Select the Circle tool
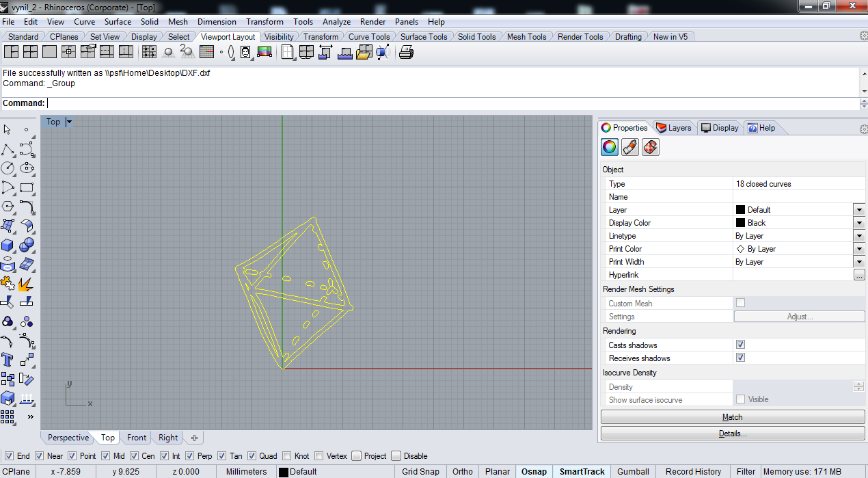The image size is (868, 478). (x=8, y=168)
